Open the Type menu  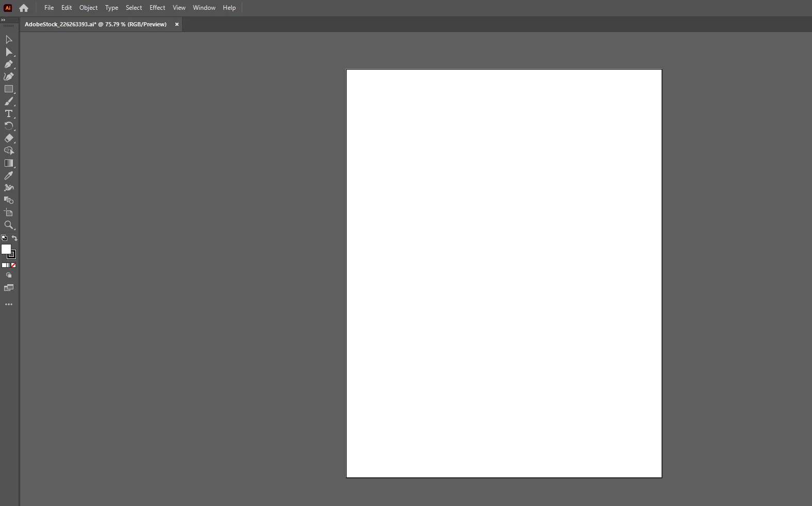tap(111, 8)
